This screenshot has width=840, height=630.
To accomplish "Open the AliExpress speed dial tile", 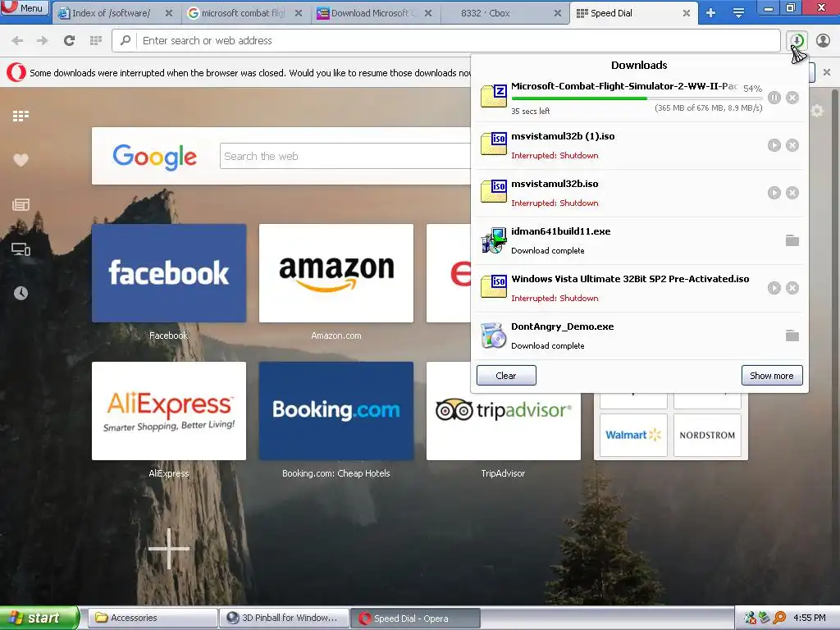I will [169, 411].
